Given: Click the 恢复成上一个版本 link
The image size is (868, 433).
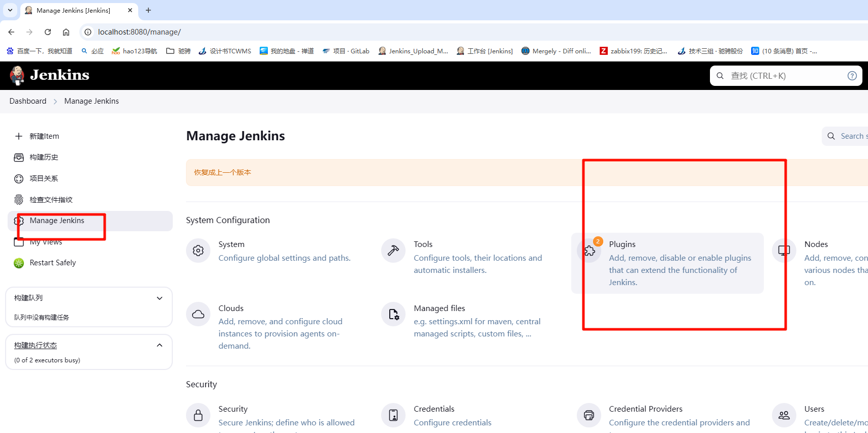Looking at the screenshot, I should pyautogui.click(x=223, y=172).
